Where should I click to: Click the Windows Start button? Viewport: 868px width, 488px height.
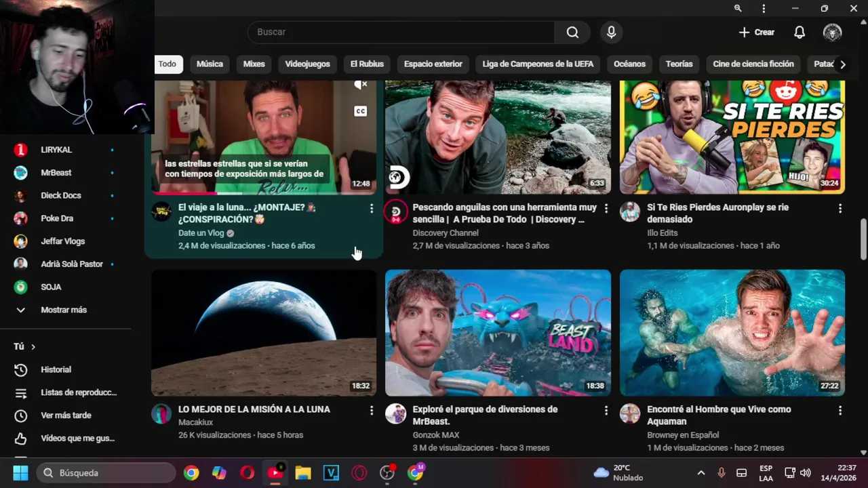[x=20, y=472]
